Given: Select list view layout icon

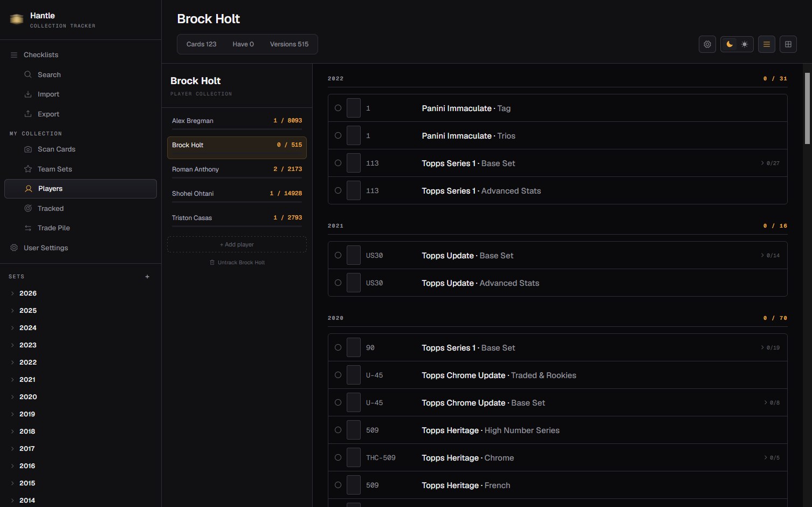Looking at the screenshot, I should pyautogui.click(x=767, y=44).
